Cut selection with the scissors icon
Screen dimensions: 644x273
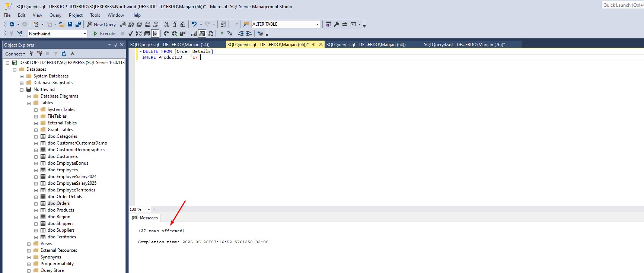(167, 24)
